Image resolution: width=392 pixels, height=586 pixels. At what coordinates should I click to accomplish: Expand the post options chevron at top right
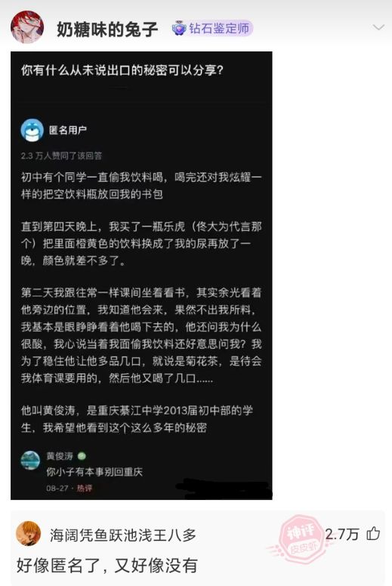378,27
